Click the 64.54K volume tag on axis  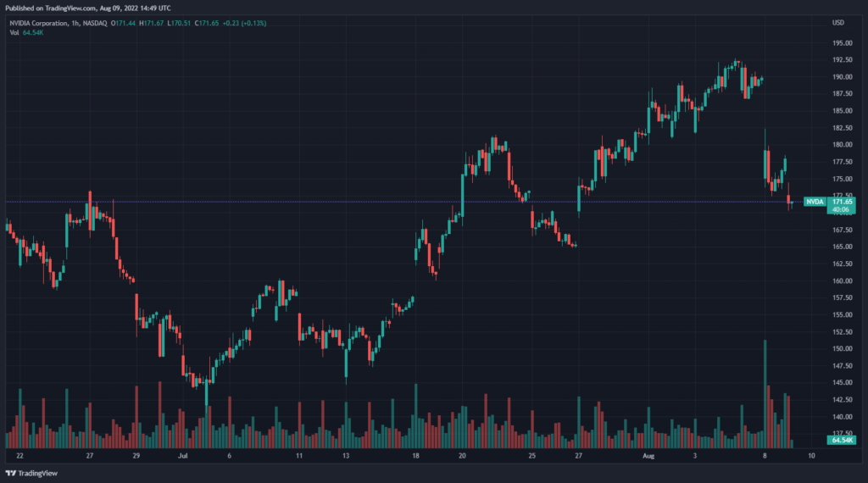(x=841, y=441)
